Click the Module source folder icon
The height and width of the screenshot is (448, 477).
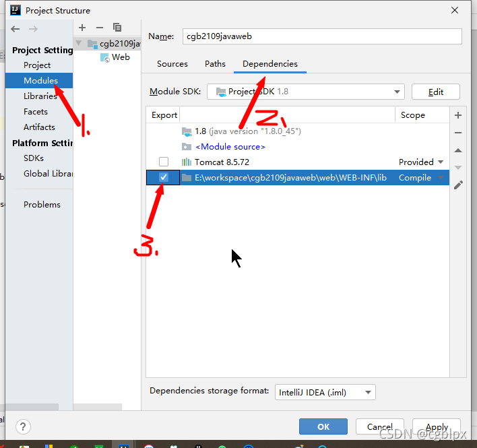[x=187, y=147]
